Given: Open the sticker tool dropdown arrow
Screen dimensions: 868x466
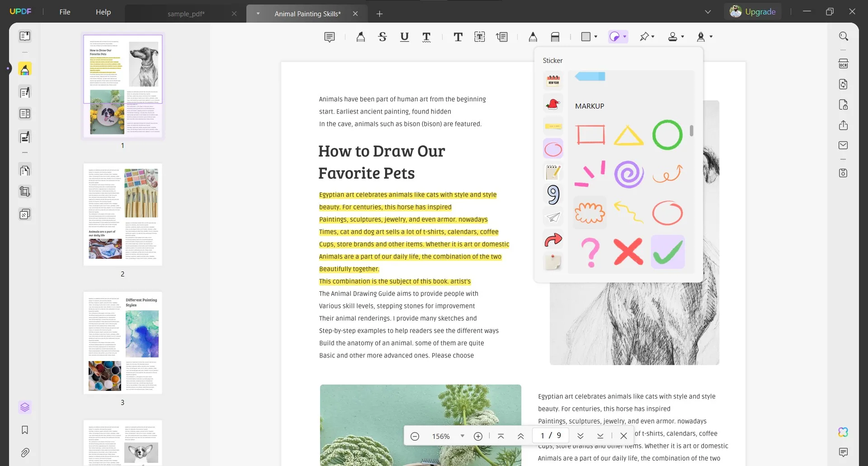Looking at the screenshot, I should coord(625,37).
